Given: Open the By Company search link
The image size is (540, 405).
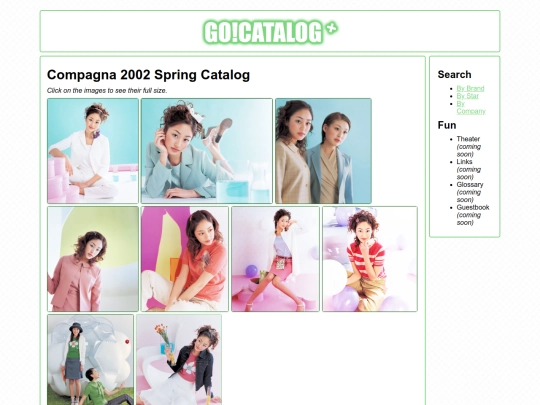Looking at the screenshot, I should [471, 107].
